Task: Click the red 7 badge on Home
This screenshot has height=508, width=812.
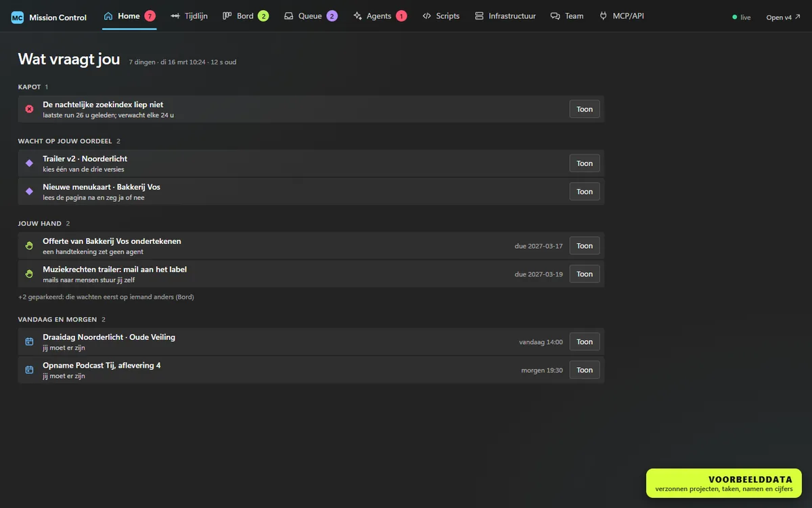Action: (x=150, y=16)
